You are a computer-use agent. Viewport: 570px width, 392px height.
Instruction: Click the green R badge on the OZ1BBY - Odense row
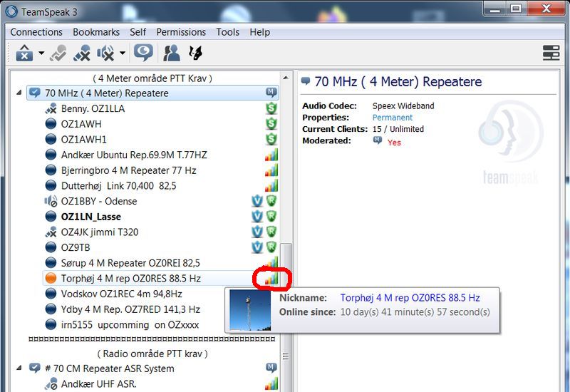click(x=271, y=201)
